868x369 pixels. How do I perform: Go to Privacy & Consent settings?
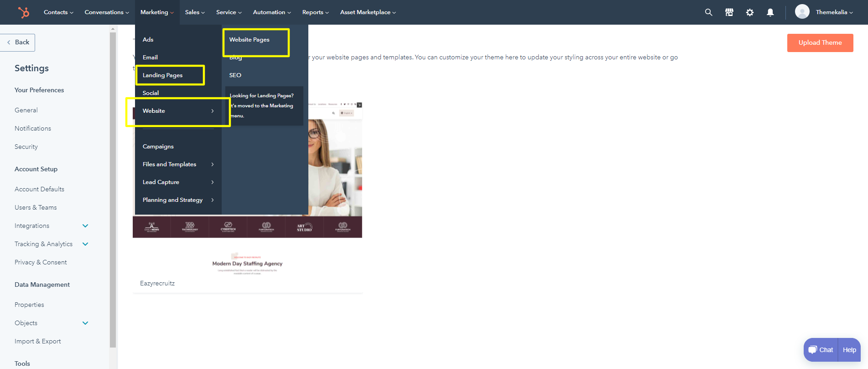pyautogui.click(x=41, y=262)
